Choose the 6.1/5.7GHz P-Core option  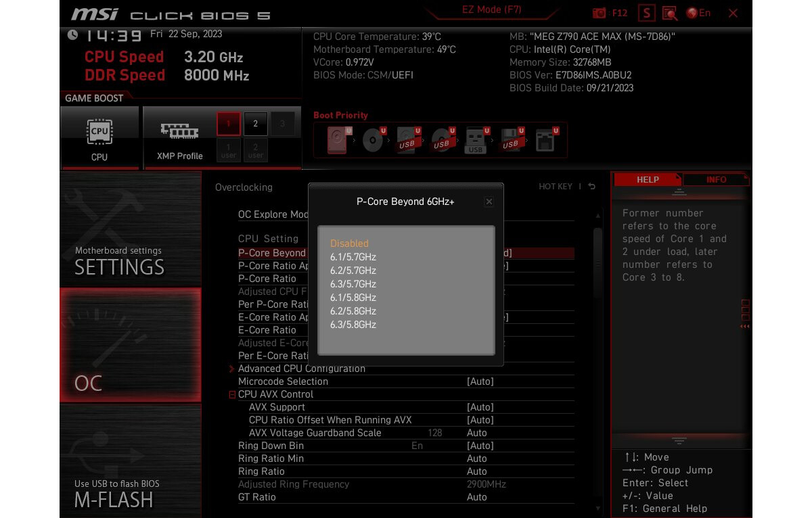tap(353, 257)
